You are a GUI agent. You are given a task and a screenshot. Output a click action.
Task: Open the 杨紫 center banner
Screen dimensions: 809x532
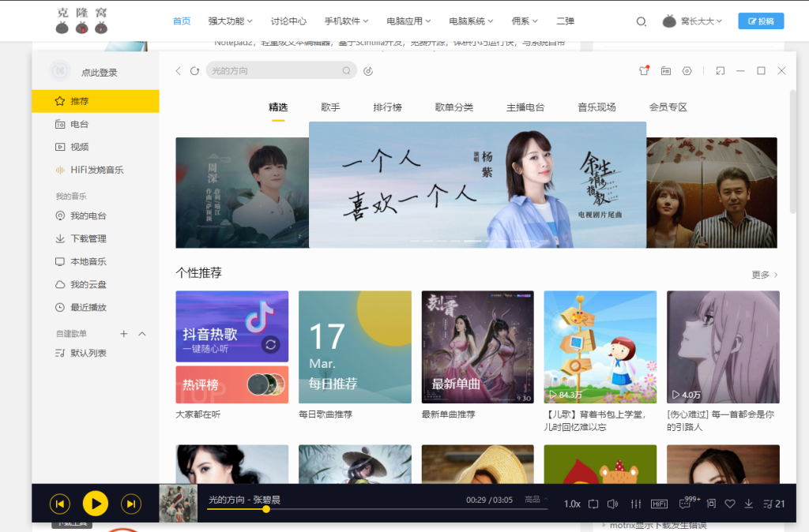(x=477, y=185)
